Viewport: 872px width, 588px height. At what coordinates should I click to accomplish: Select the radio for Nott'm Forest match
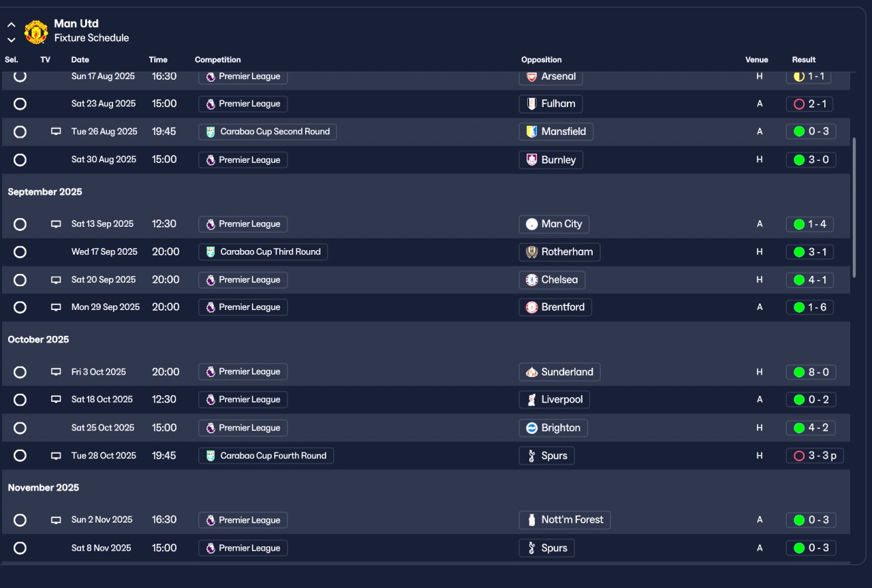(x=20, y=520)
